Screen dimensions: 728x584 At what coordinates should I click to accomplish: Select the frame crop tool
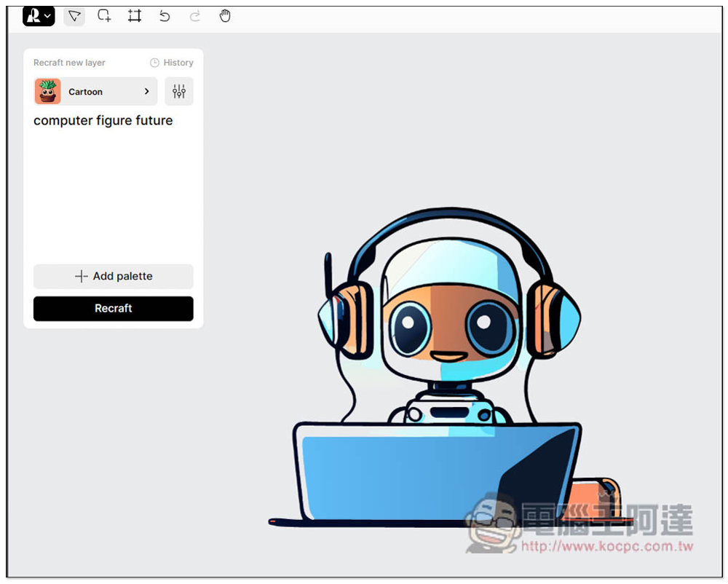(135, 16)
